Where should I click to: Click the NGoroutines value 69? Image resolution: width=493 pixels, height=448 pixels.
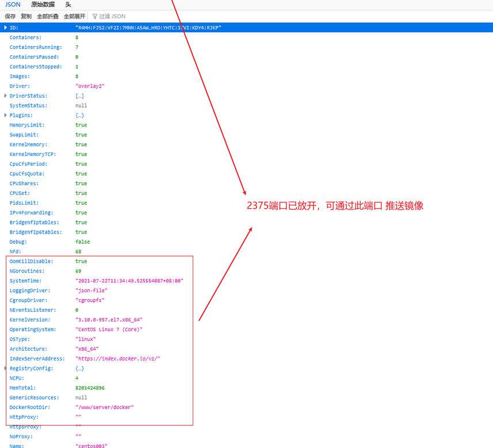pyautogui.click(x=78, y=271)
